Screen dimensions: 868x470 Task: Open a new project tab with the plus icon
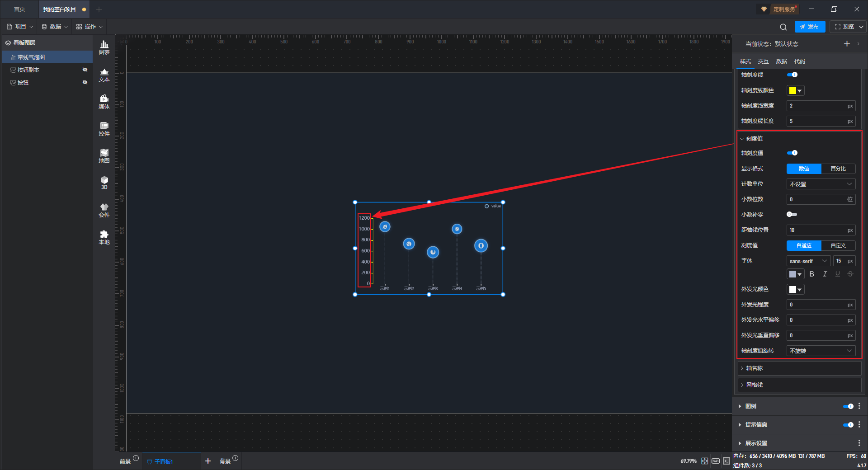coord(99,9)
